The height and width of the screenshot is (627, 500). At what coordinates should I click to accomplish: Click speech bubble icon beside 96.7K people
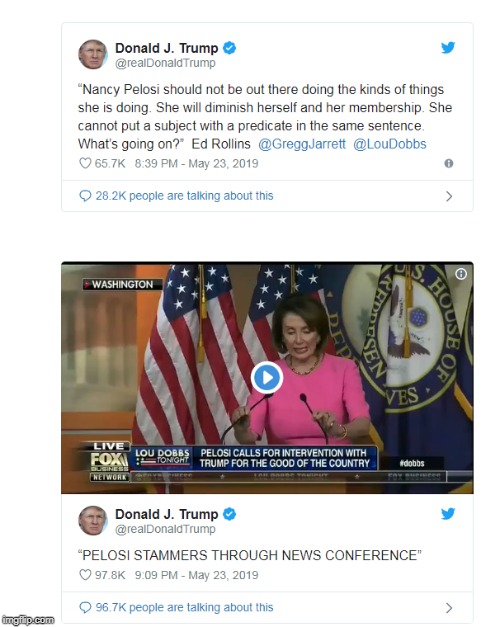pyautogui.click(x=85, y=607)
